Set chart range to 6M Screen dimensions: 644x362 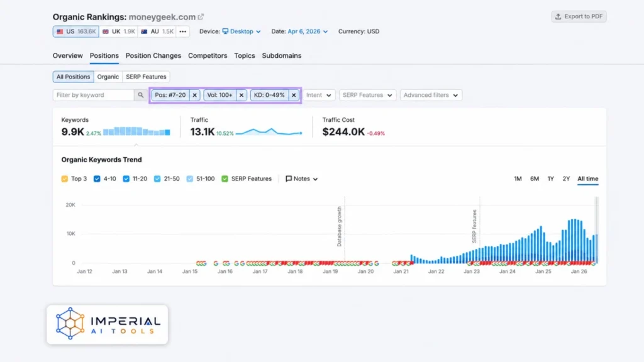point(535,179)
